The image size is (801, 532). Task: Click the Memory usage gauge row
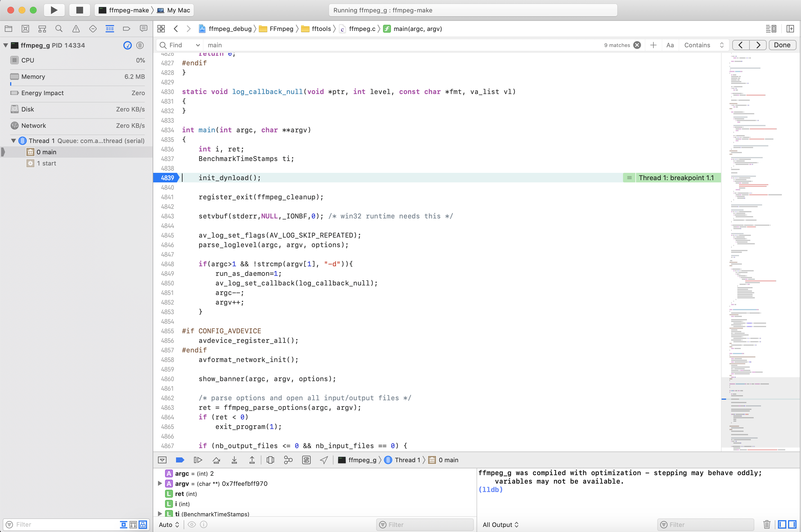pos(77,77)
